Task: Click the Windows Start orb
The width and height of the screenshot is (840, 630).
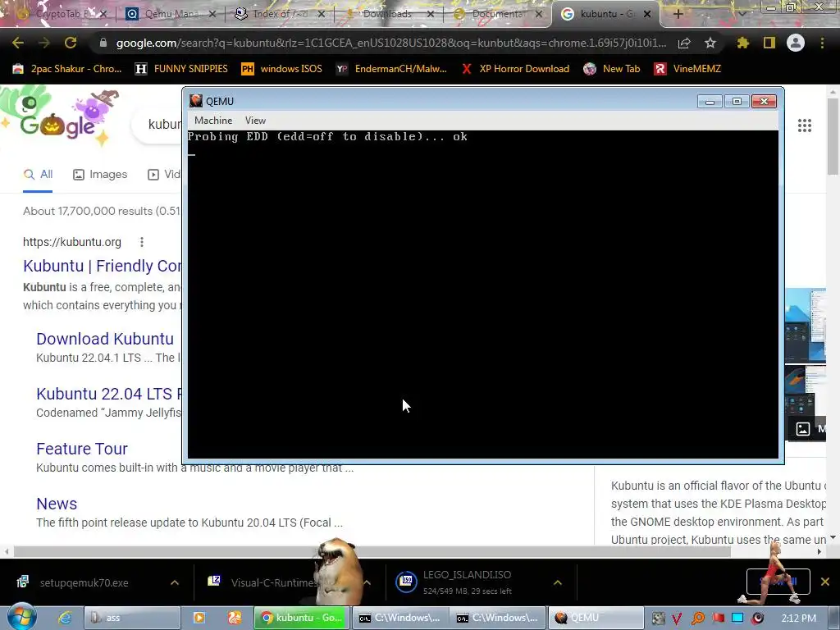Action: coord(21,617)
